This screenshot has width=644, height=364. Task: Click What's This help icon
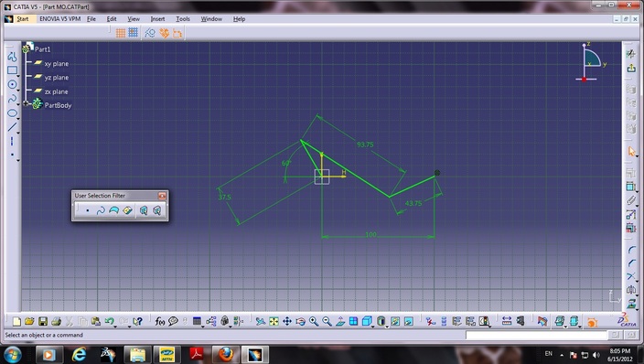(137, 321)
